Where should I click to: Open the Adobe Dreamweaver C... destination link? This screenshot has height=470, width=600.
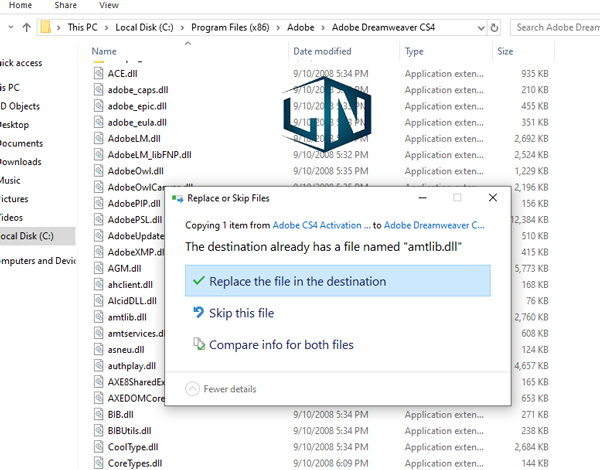tap(434, 225)
